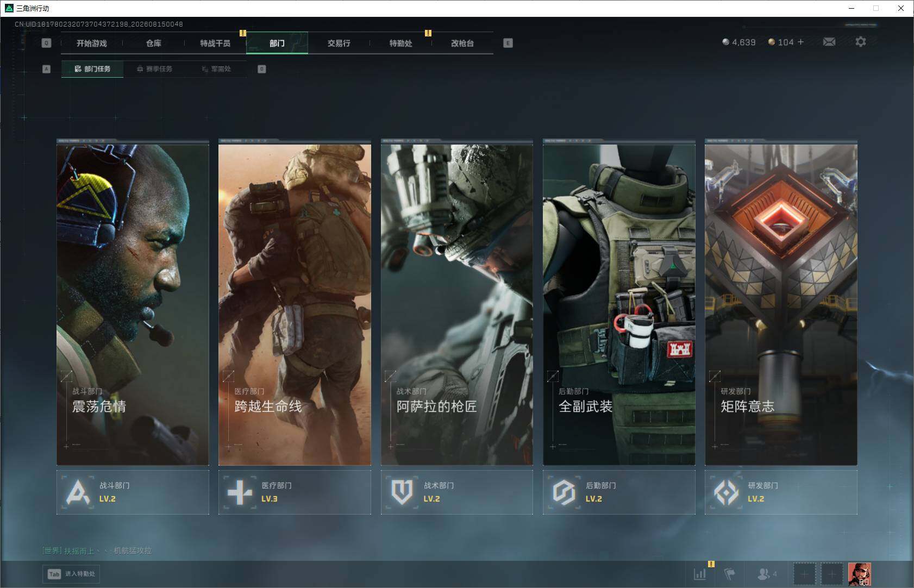
Task: Click the 研发部门 diamond emblem icon
Action: pos(726,492)
